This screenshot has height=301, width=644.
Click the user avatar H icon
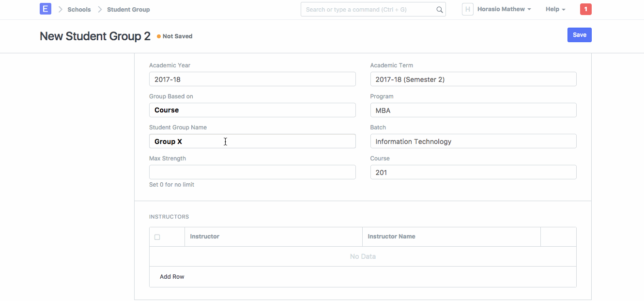(x=467, y=9)
